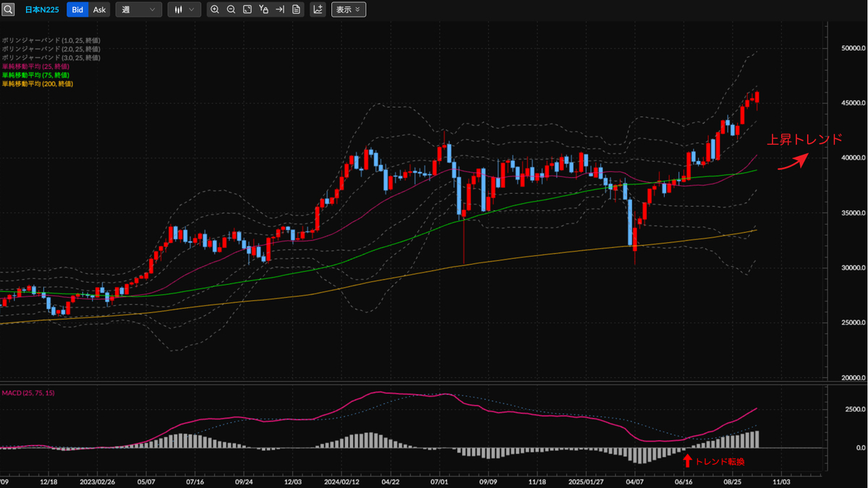Click the MACD (25, 75, 15) label

[x=28, y=393]
